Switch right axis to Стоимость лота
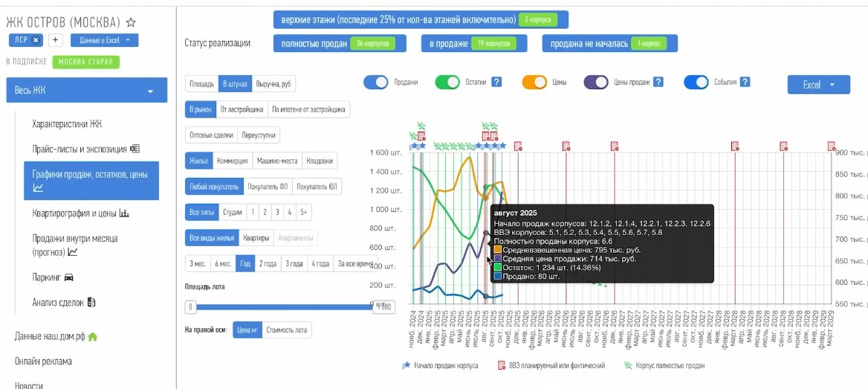 (287, 329)
